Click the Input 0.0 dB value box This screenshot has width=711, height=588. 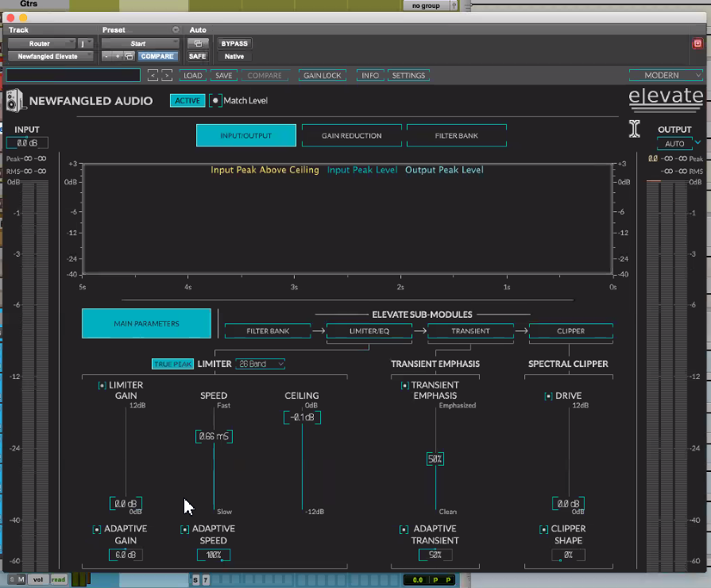tap(27, 143)
